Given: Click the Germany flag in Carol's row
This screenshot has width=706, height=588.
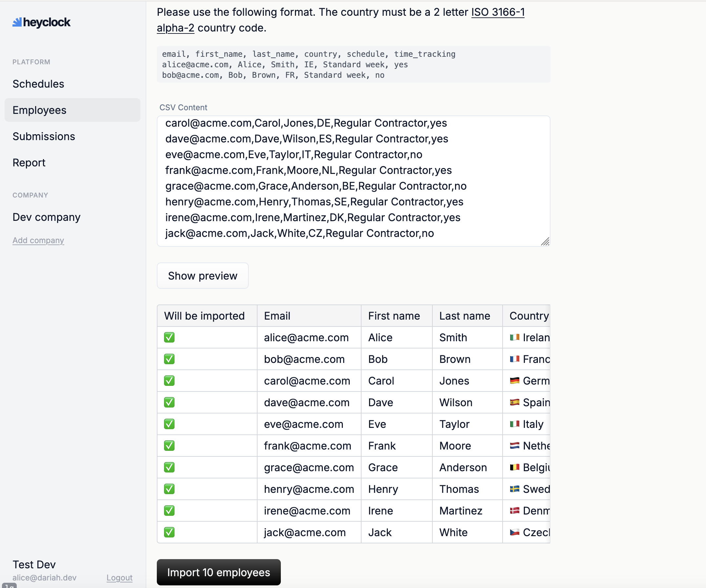Looking at the screenshot, I should click(514, 381).
